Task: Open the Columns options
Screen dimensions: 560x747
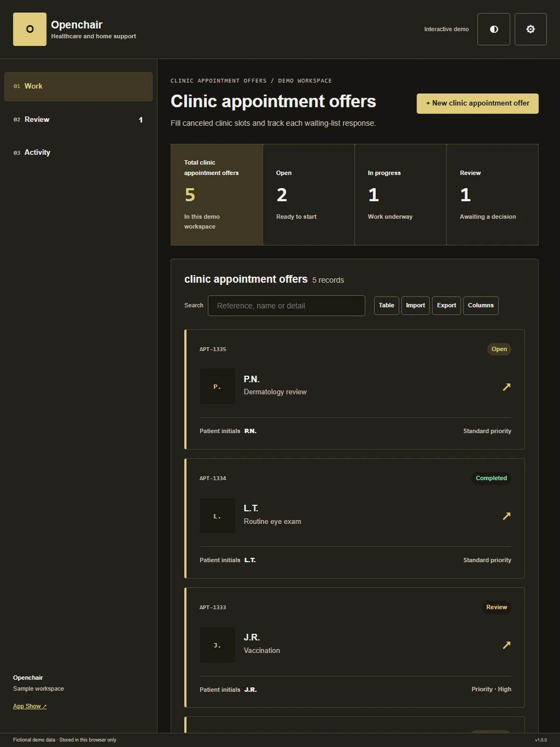Action: click(x=481, y=305)
